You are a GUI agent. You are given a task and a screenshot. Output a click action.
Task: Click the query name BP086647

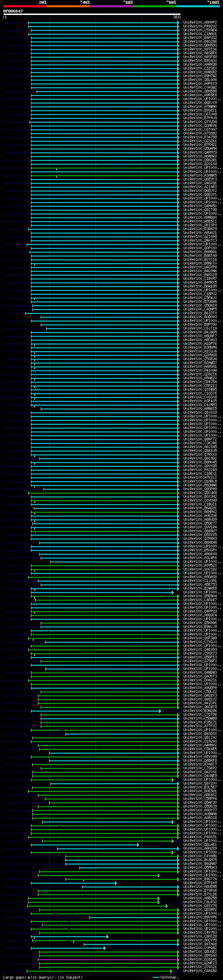[x=13, y=11]
